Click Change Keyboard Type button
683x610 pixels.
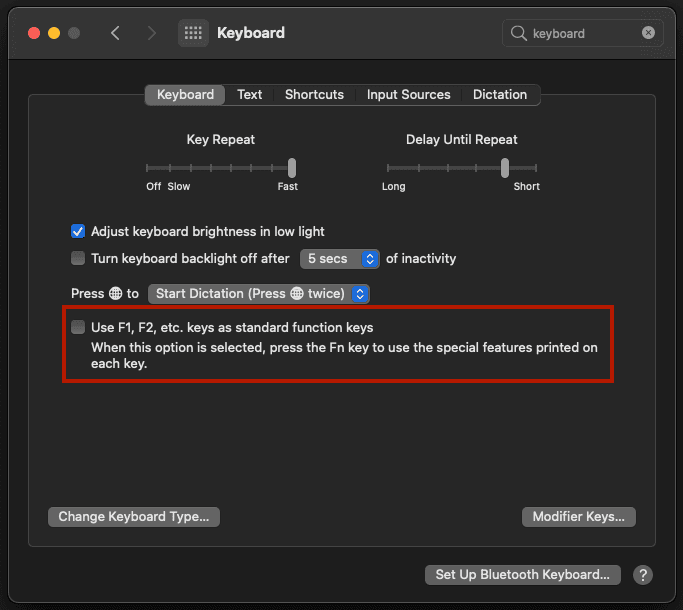click(134, 517)
